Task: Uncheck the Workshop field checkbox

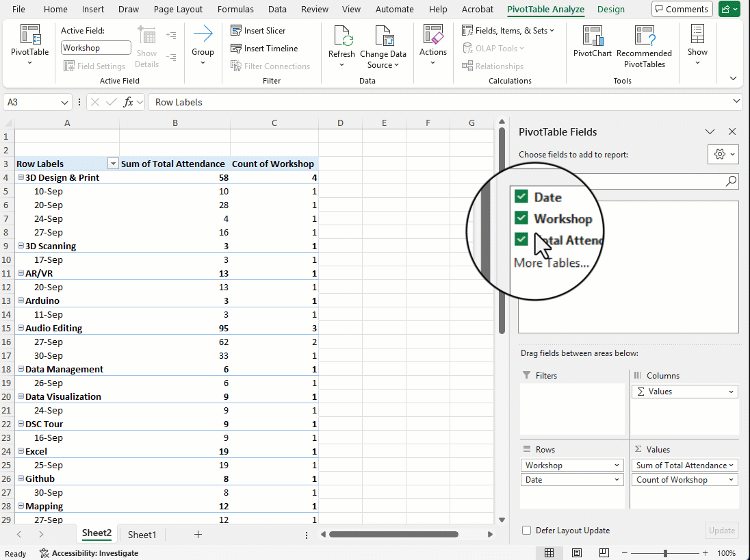Action: pyautogui.click(x=521, y=218)
